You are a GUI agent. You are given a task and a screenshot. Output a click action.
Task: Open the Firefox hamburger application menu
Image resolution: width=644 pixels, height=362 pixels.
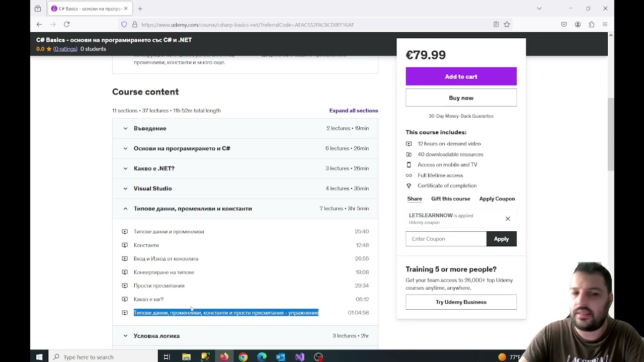(x=605, y=25)
